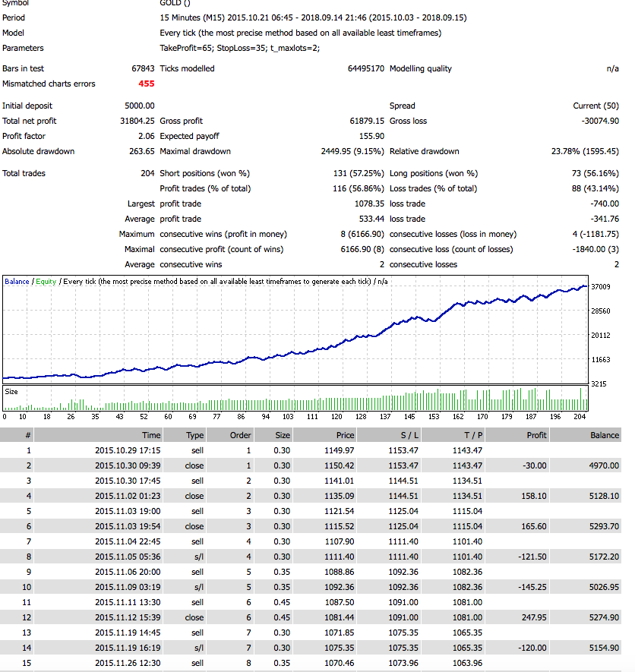
Task: Click Average profit trade value 533.44
Action: pos(371,219)
